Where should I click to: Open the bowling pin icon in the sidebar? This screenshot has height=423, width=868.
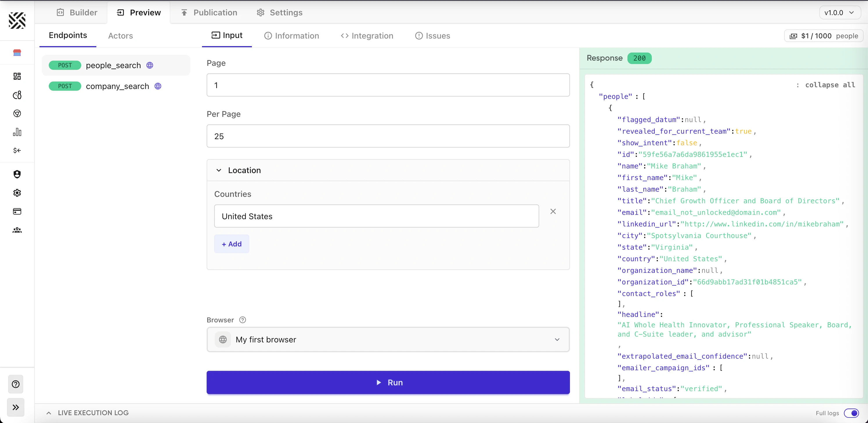coord(17,95)
